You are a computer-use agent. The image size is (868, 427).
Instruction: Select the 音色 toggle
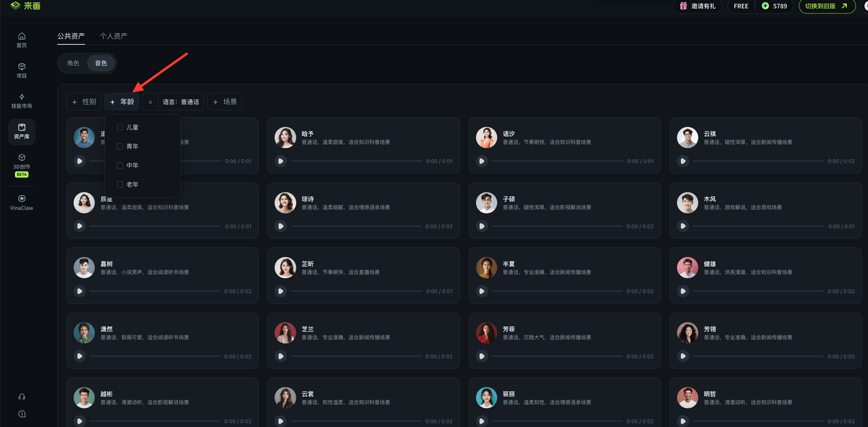coord(101,63)
